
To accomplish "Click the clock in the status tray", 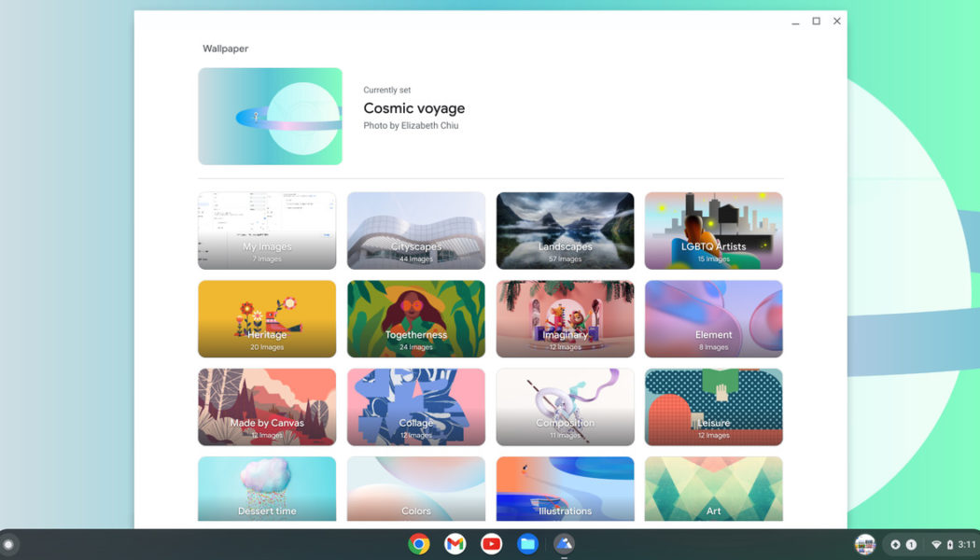I will tap(967, 544).
